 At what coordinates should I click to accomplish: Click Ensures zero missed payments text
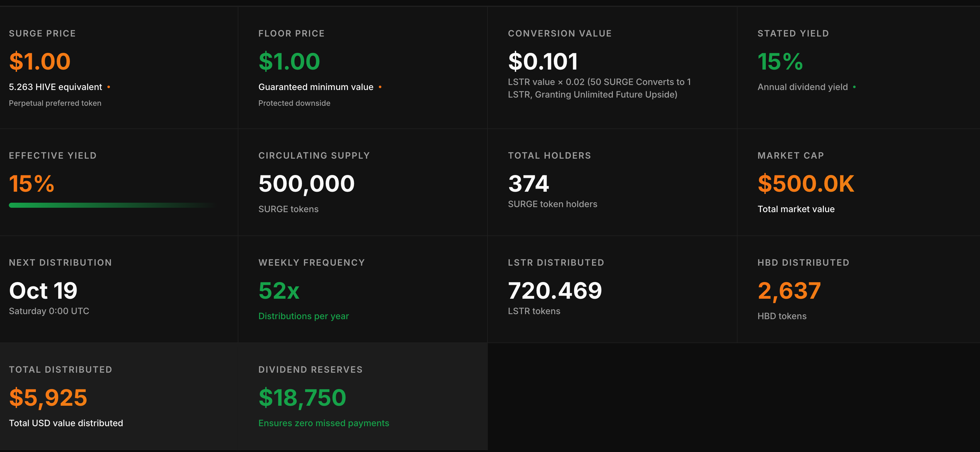point(323,423)
